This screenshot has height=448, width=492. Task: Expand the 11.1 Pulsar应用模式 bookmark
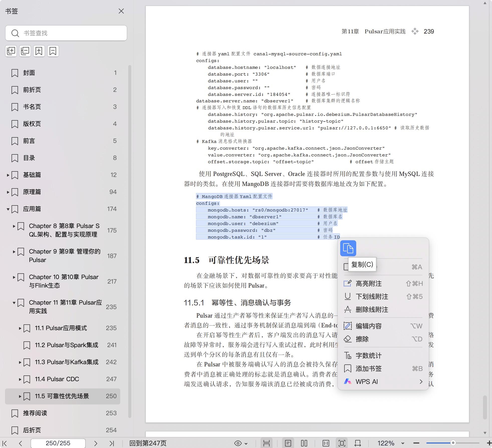click(x=20, y=328)
